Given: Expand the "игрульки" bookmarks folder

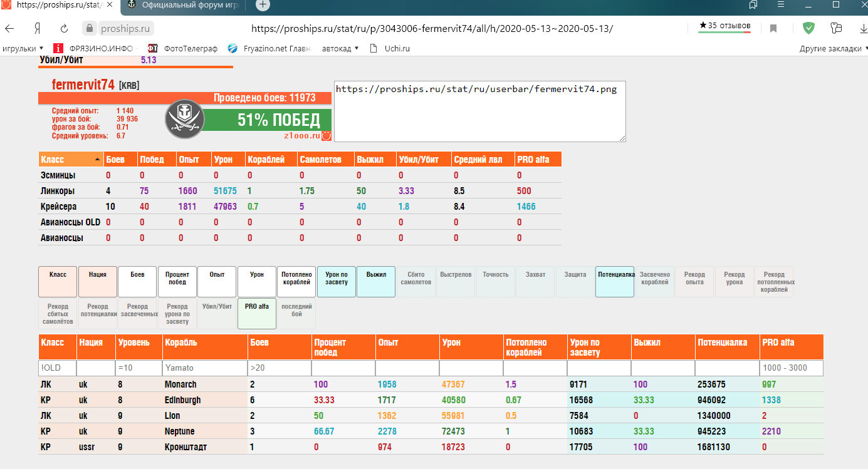Looking at the screenshot, I should 23,48.
